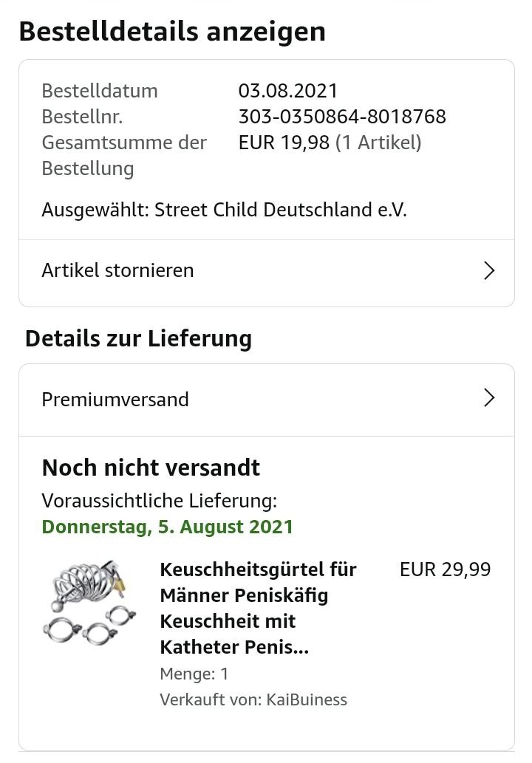Click the Bestelldetails anzeigen heading
The width and height of the screenshot is (532, 763).
click(172, 32)
